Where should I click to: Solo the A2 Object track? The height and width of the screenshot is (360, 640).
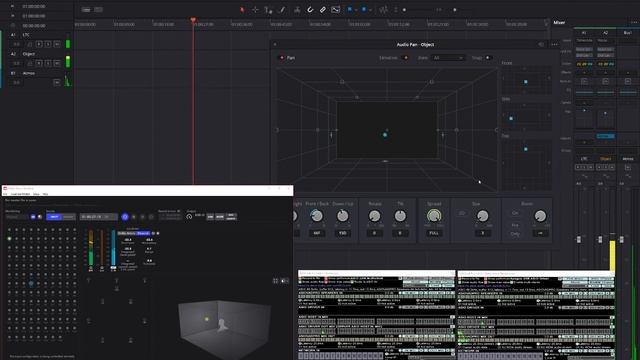48,63
